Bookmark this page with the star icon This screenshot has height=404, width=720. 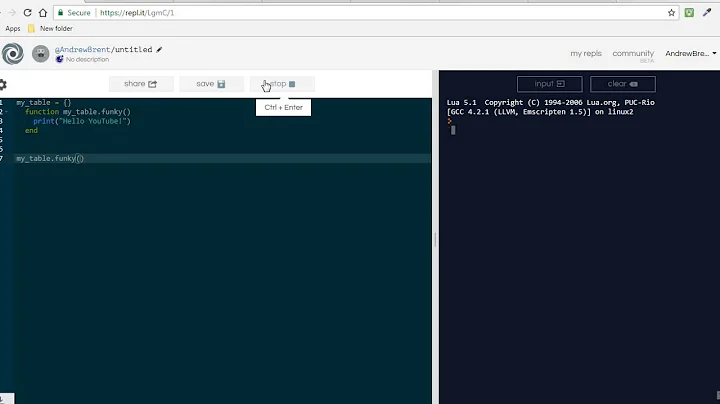click(x=671, y=13)
